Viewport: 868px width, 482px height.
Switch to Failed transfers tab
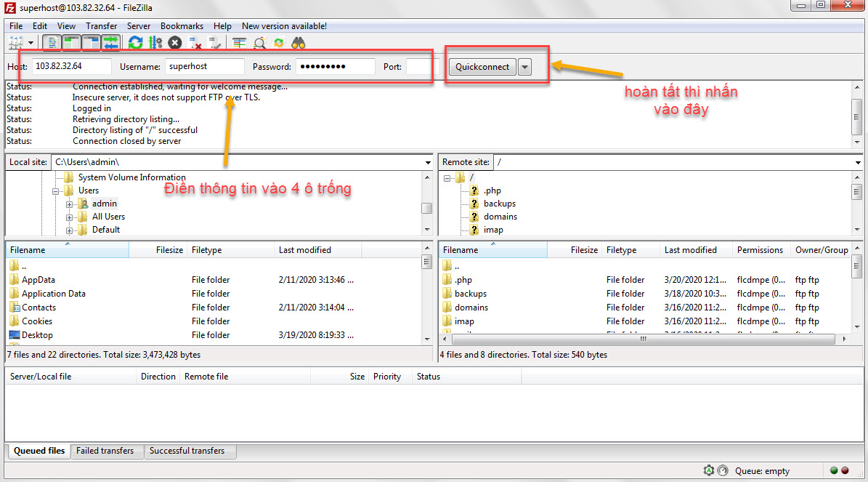tap(105, 451)
